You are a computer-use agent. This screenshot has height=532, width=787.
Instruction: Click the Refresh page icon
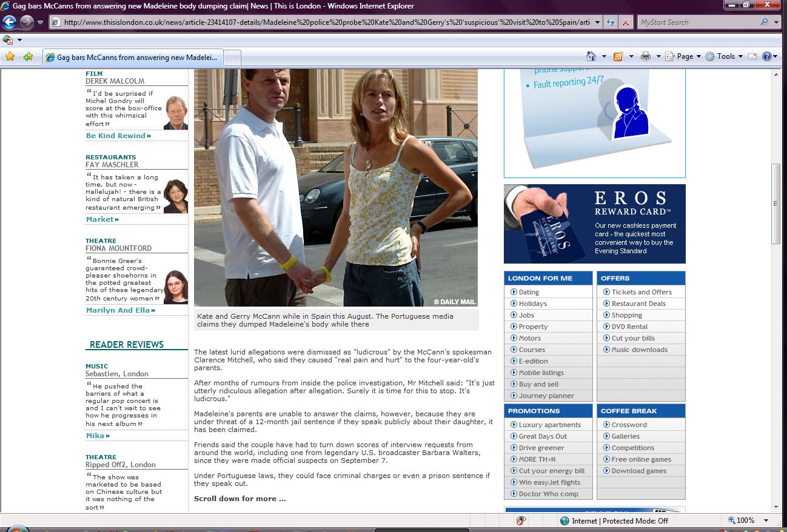click(x=611, y=22)
